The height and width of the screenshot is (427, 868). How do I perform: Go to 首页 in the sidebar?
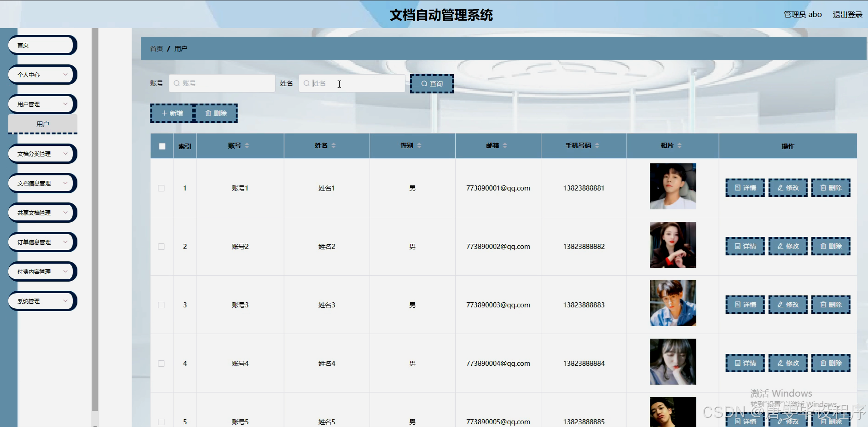(x=42, y=45)
